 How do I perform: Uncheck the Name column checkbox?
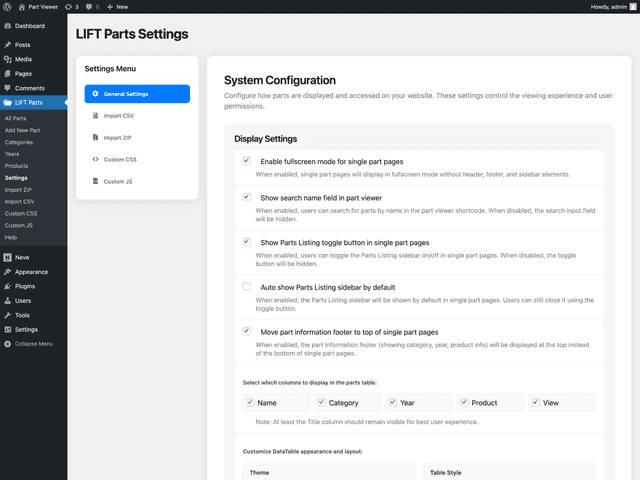click(x=250, y=402)
